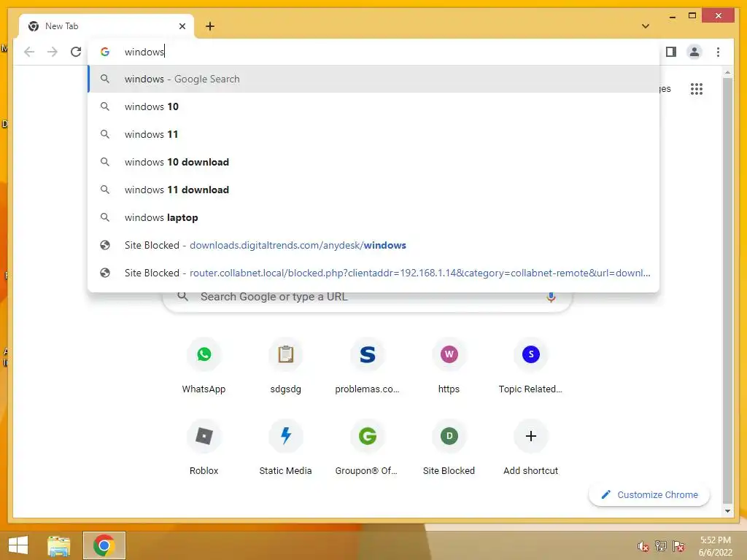The image size is (747, 560).
Task: Open the Windows Start button
Action: [x=18, y=545]
